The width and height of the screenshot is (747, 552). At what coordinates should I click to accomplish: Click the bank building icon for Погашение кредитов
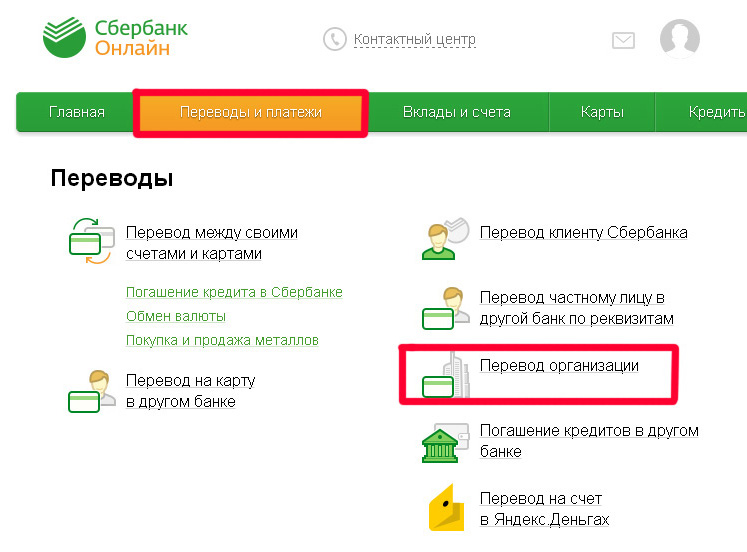[445, 442]
